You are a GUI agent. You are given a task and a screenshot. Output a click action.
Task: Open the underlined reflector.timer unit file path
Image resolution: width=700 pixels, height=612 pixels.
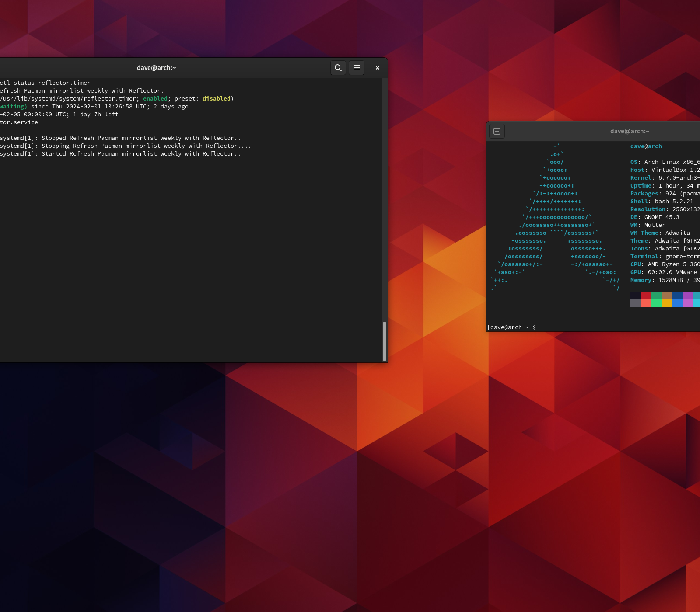tap(68, 99)
